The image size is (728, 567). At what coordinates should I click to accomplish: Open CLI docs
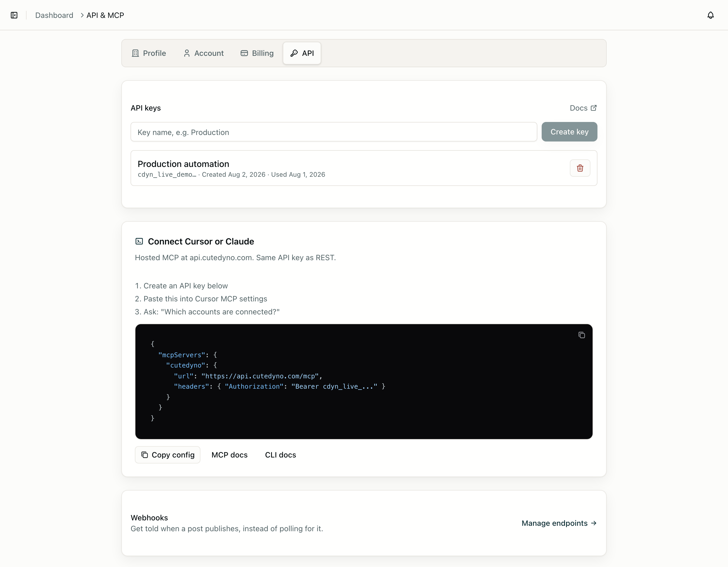[280, 455]
